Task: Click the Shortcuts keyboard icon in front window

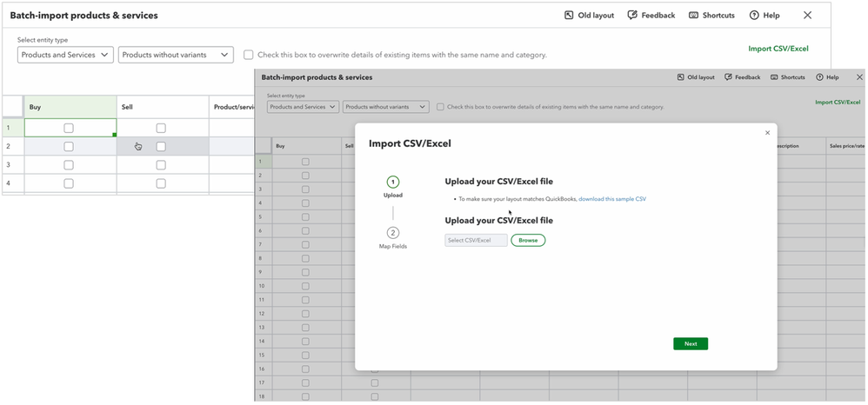Action: (x=774, y=77)
